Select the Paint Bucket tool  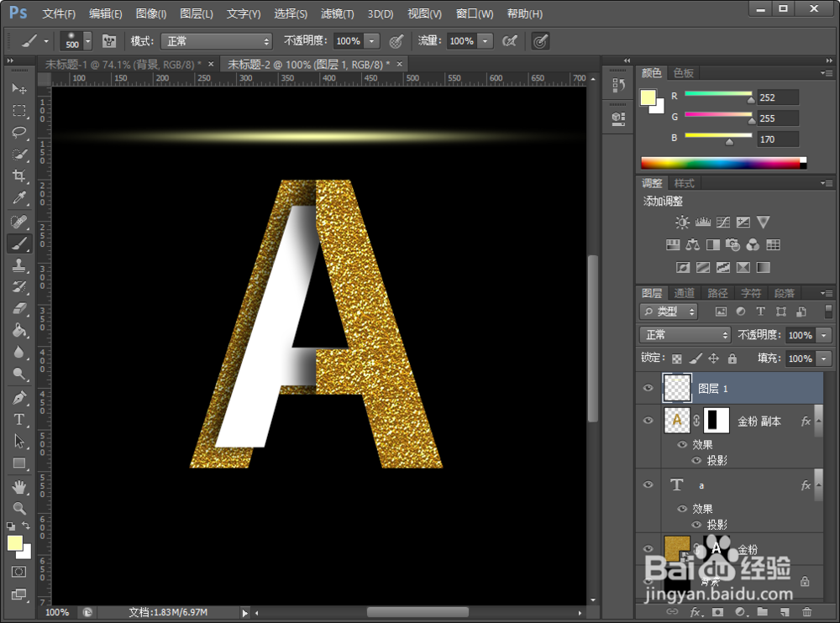[19, 330]
